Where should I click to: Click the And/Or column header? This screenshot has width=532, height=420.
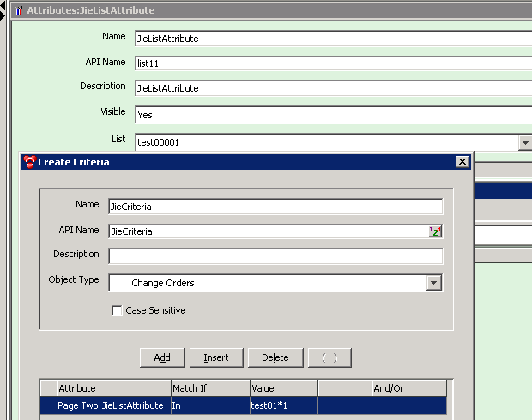[x=408, y=388]
